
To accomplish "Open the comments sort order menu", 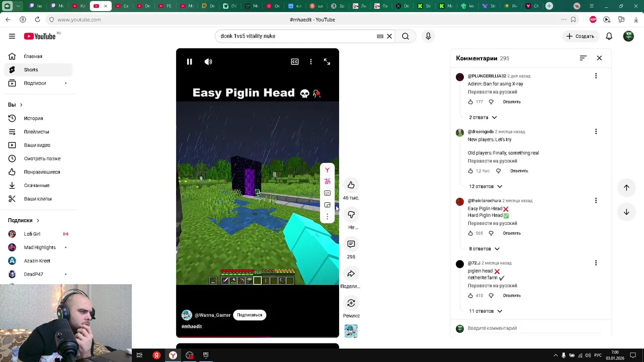I will click(x=583, y=58).
